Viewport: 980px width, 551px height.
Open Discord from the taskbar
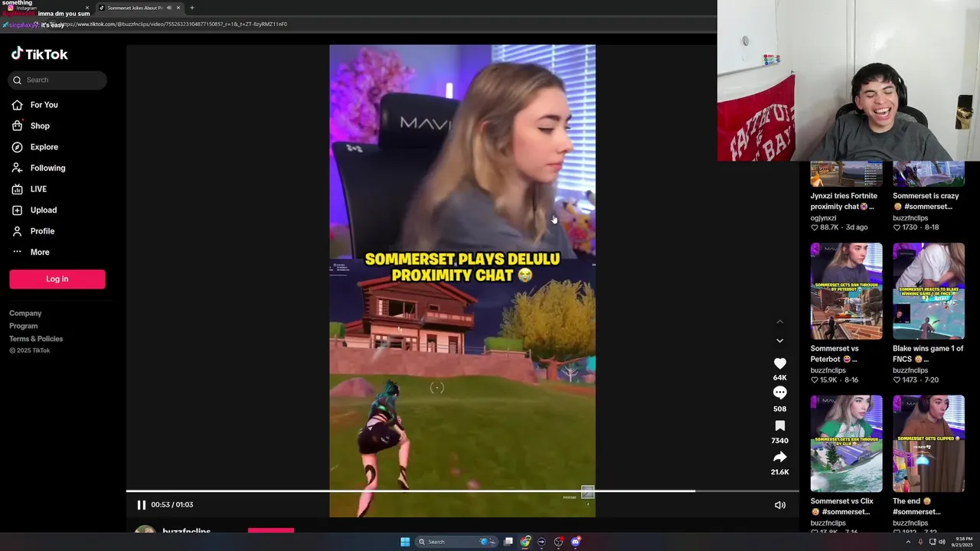(x=576, y=542)
